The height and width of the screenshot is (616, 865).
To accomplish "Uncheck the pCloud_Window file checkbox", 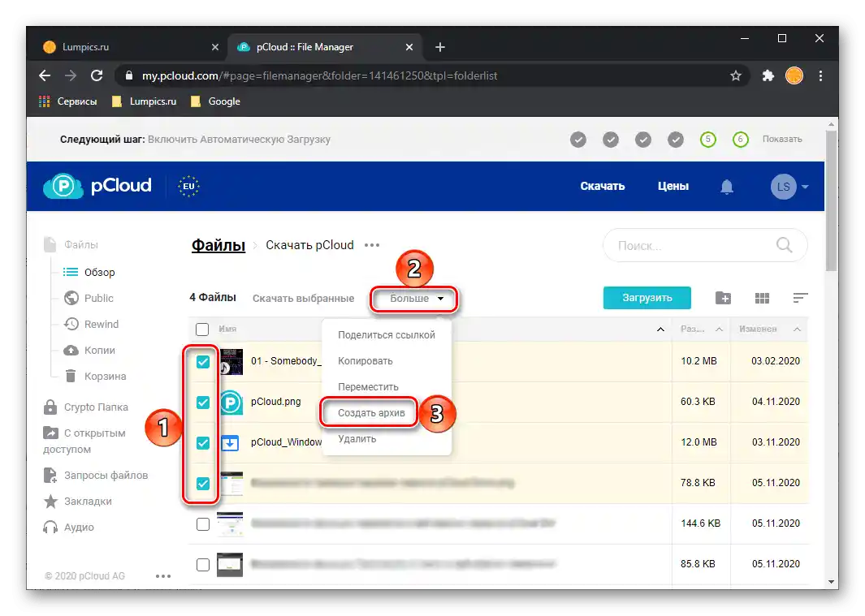I will point(203,443).
